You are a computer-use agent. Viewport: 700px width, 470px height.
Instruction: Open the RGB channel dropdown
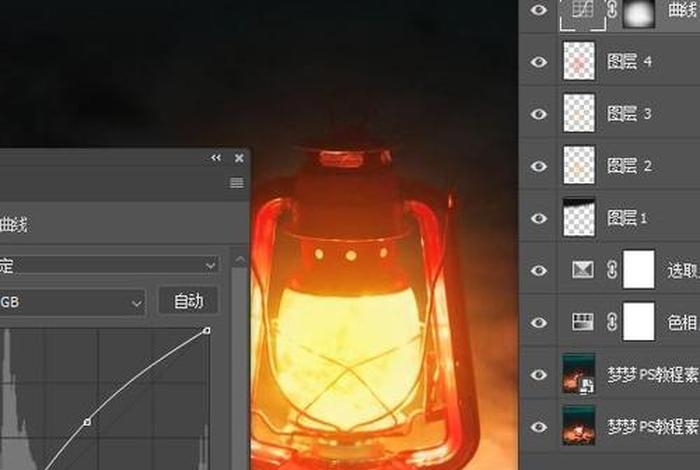[x=72, y=303]
